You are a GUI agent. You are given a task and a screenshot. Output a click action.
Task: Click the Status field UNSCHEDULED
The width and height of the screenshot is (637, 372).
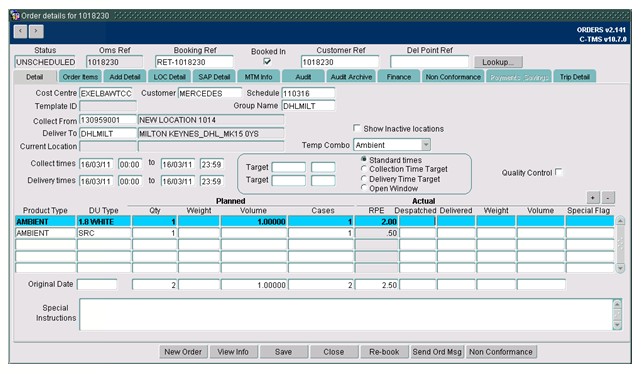coord(45,62)
